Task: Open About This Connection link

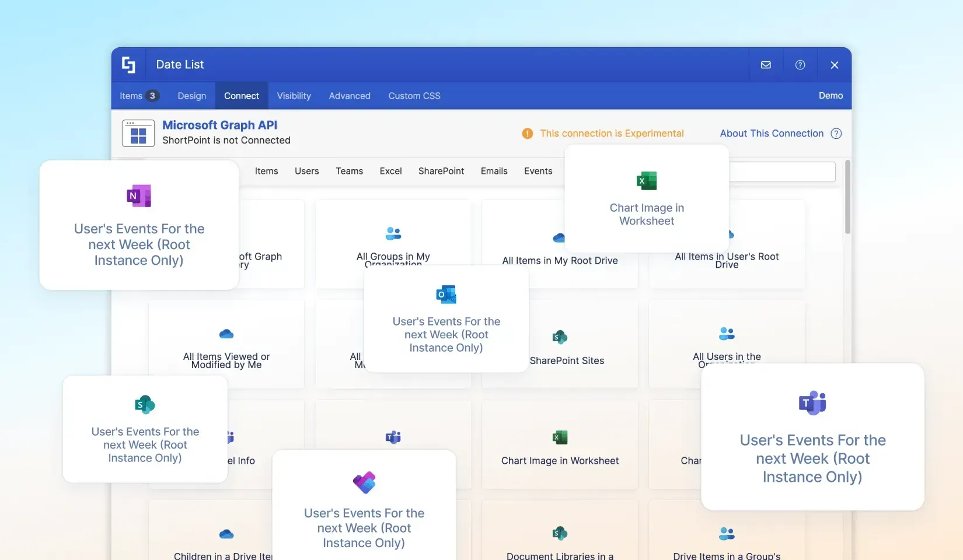Action: point(772,134)
